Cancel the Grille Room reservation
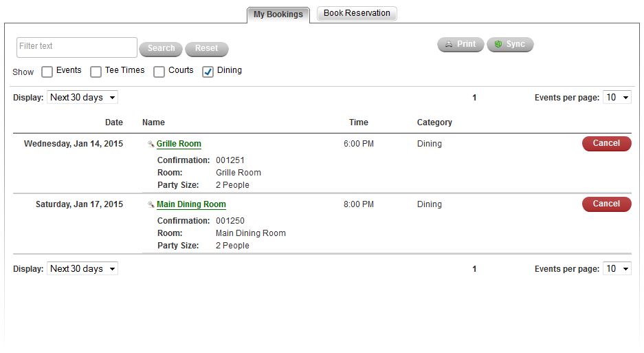Viewport: 644px width, 353px height. [x=606, y=144]
